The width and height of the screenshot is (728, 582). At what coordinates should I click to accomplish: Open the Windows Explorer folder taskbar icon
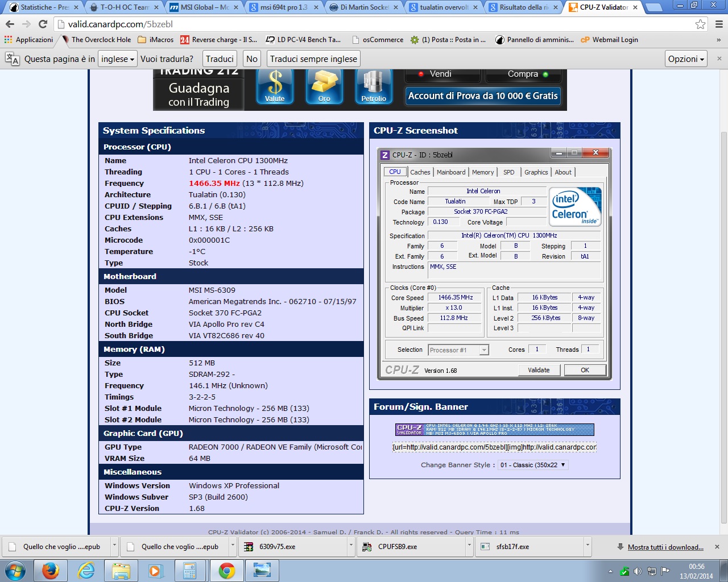pos(121,570)
